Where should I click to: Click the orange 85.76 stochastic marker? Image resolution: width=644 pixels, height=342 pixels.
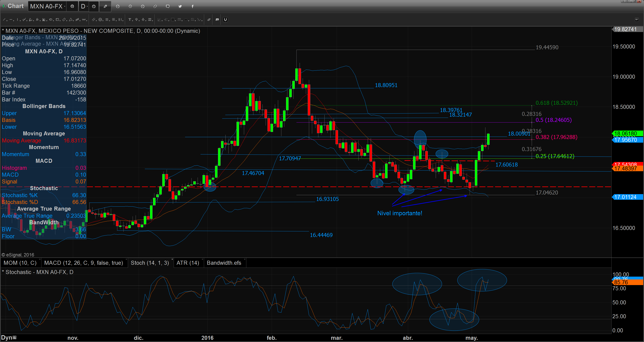(x=627, y=282)
